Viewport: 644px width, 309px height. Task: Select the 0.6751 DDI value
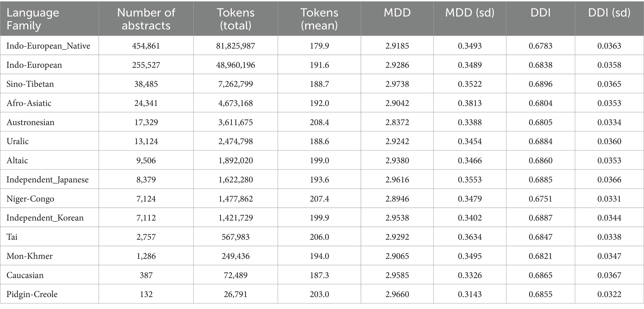click(541, 199)
